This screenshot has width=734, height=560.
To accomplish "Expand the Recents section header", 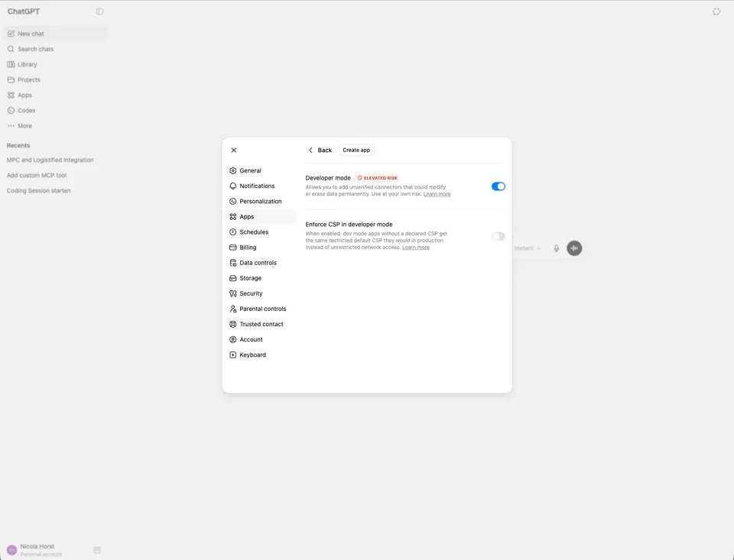I will point(18,145).
